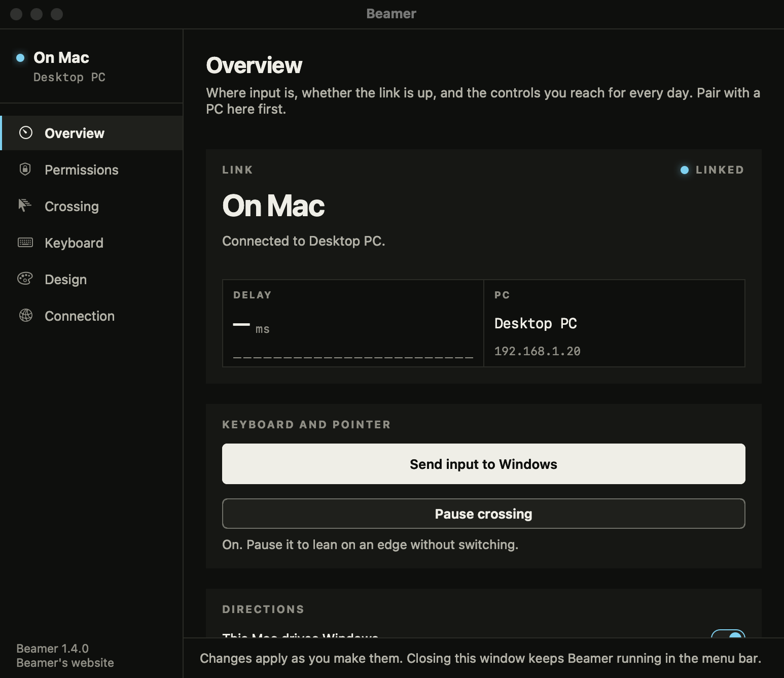The height and width of the screenshot is (678, 784).
Task: Select the Keyboard section icon in the sidebar
Action: pyautogui.click(x=25, y=243)
